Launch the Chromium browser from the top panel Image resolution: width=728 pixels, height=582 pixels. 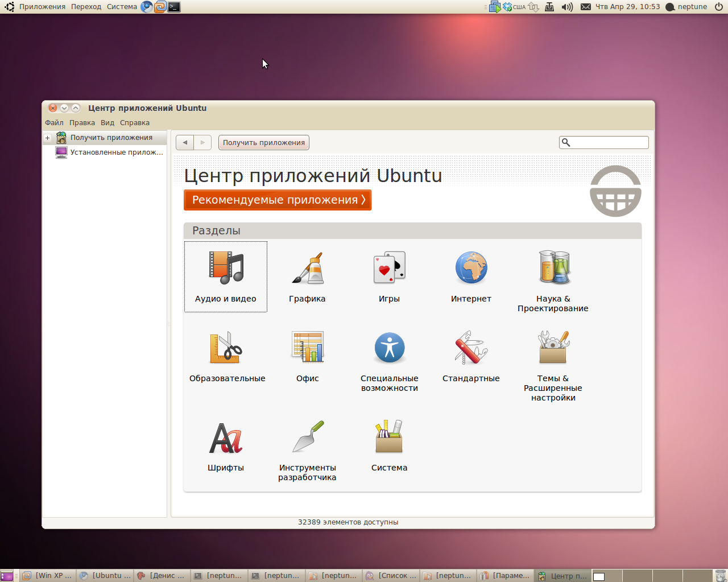[147, 7]
